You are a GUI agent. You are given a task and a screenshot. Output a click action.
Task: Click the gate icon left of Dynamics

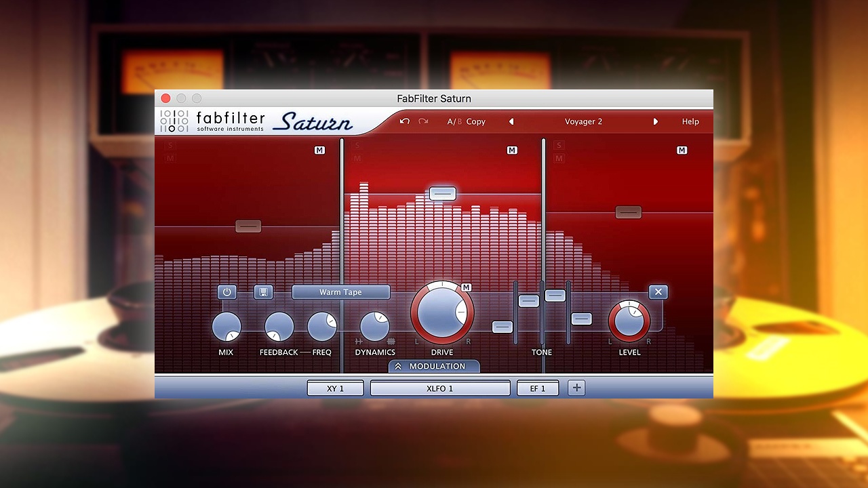click(x=359, y=342)
